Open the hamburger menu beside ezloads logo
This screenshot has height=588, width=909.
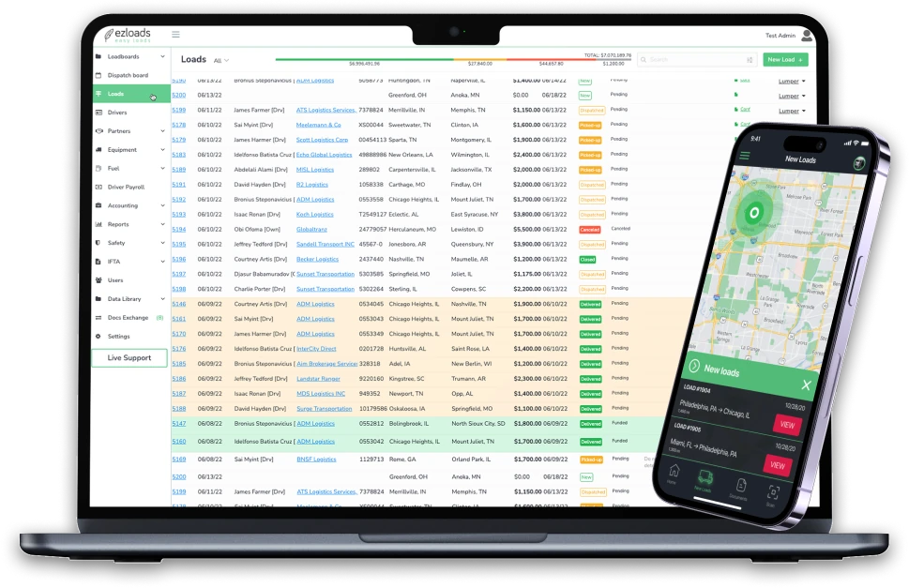point(175,34)
